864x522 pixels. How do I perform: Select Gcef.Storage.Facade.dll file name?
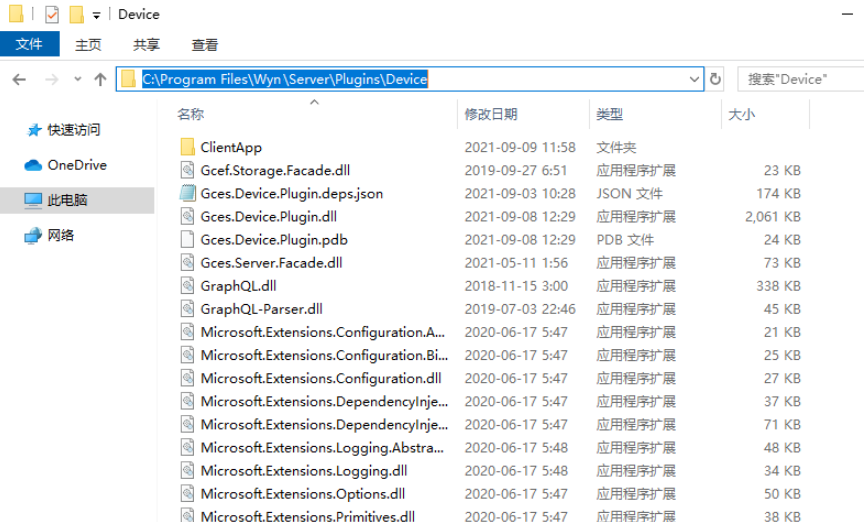click(275, 170)
